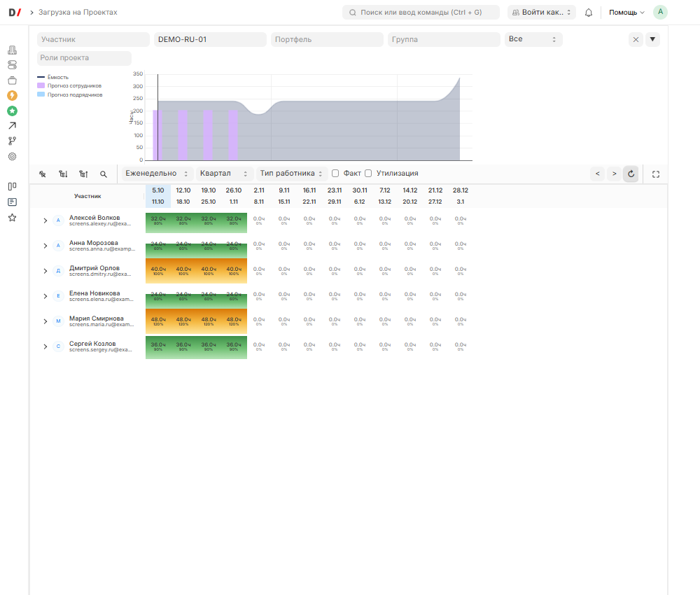Click the Прогноз сотрудников legend swatch

[41, 85]
